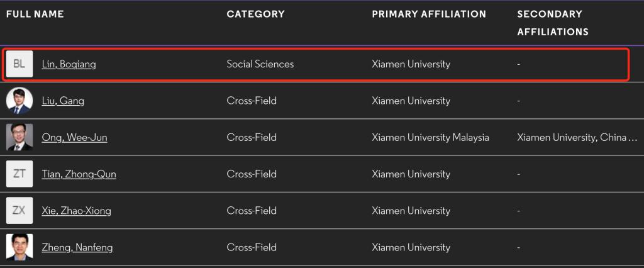644x268 pixels.
Task: Open the Ong, Wee-Jun profile link
Action: (x=74, y=137)
